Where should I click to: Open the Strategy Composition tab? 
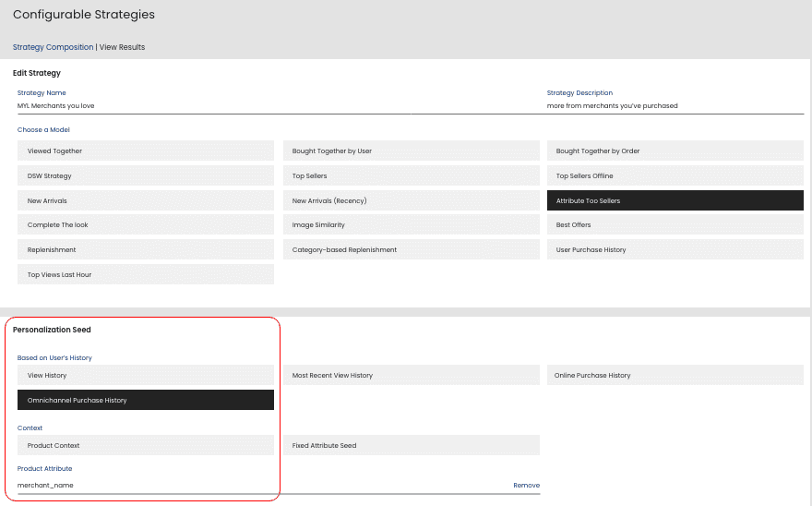coord(53,47)
